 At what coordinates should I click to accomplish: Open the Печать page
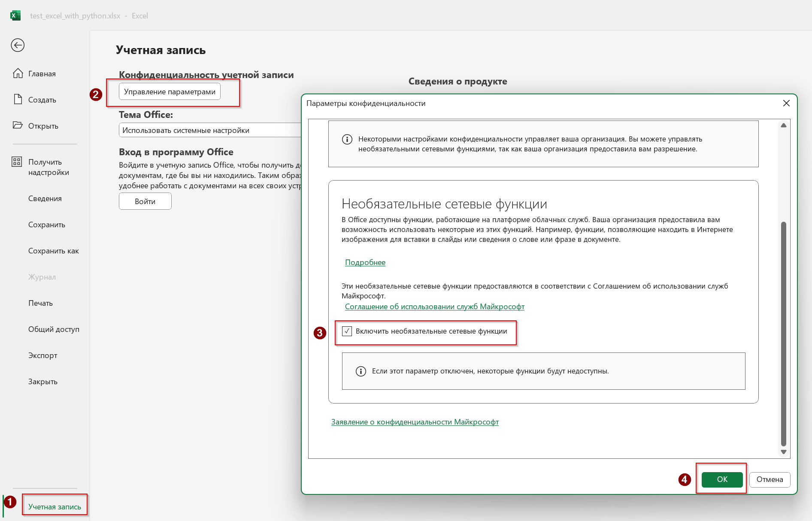40,303
